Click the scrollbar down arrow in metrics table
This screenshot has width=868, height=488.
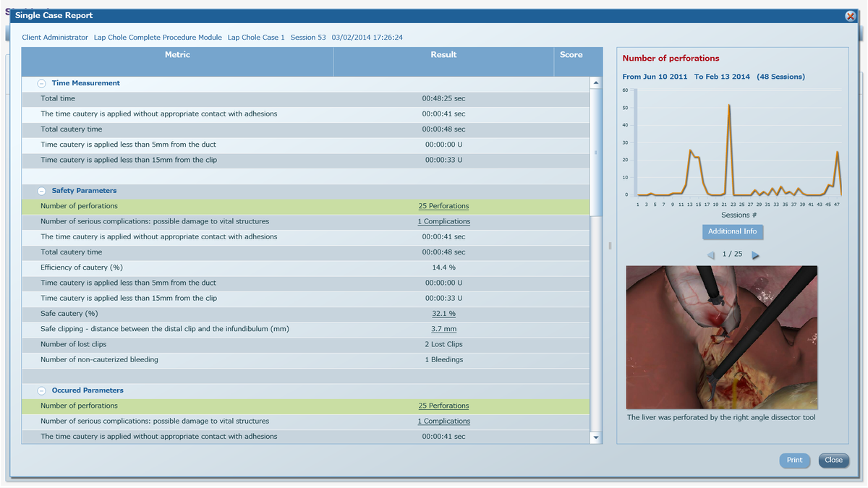tap(596, 437)
